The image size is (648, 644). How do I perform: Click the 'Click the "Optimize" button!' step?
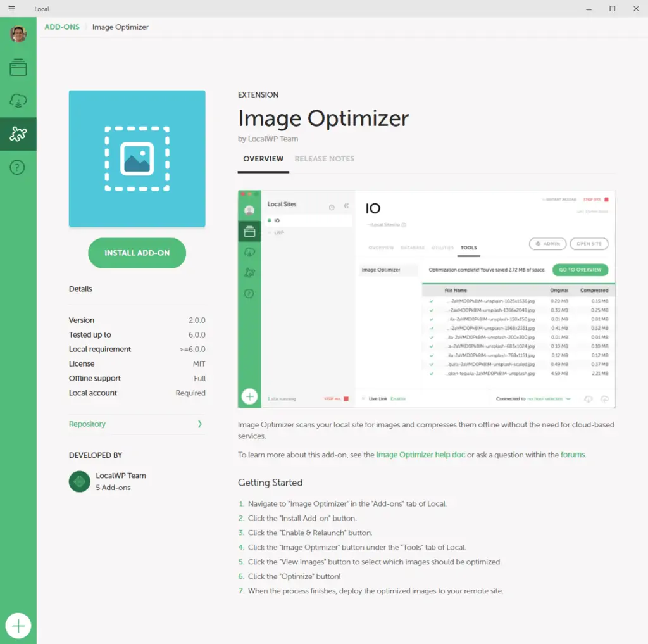[x=294, y=576]
